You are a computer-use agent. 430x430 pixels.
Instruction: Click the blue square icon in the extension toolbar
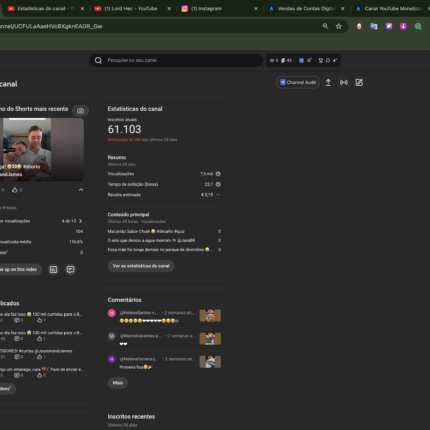301,60
